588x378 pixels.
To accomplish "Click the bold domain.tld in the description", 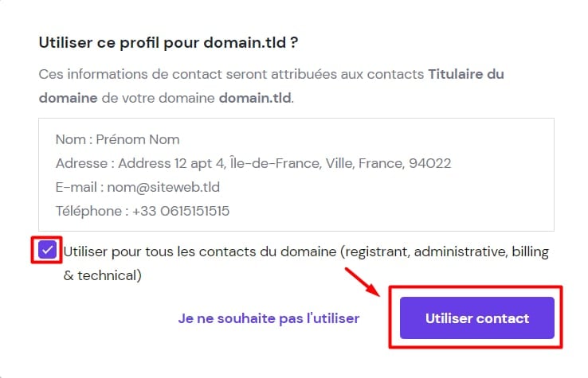I will pyautogui.click(x=255, y=99).
